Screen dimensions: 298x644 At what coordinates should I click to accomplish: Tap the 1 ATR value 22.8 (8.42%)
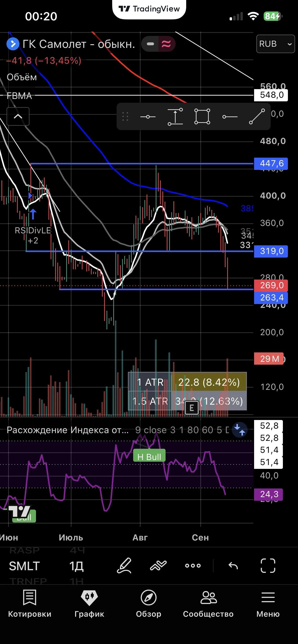(x=209, y=382)
